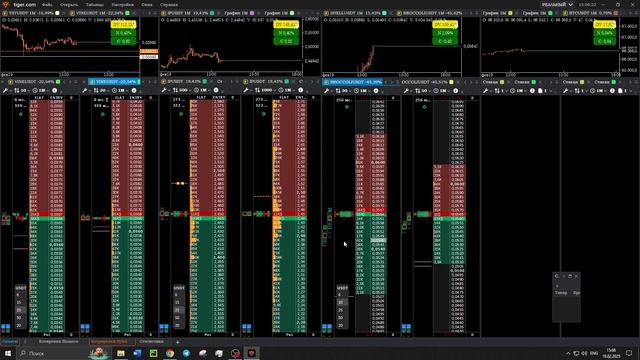Open settings wrench of OCOOLIUSDT step-50 order book
This screenshot has width=640, height=360.
(x=407, y=91)
